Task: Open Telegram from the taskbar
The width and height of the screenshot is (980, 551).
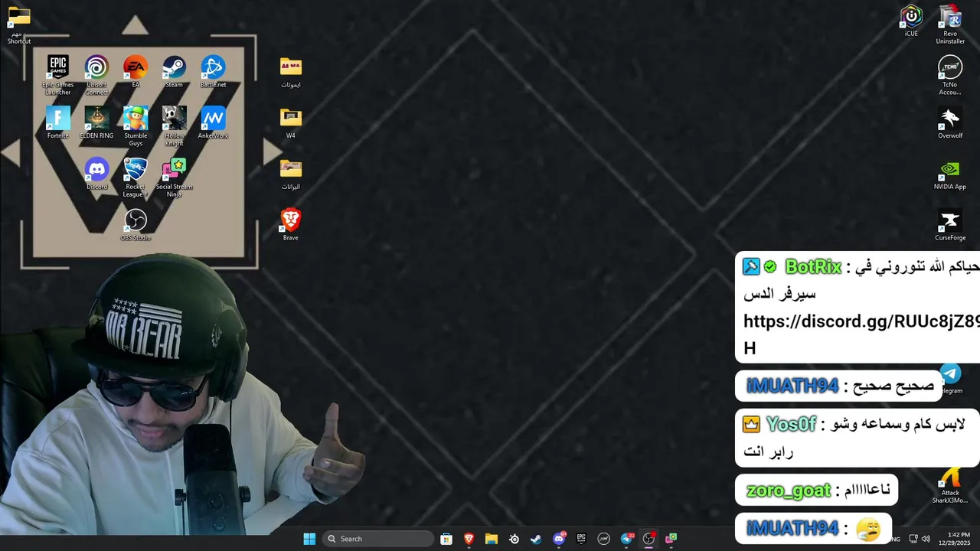Action: (626, 539)
